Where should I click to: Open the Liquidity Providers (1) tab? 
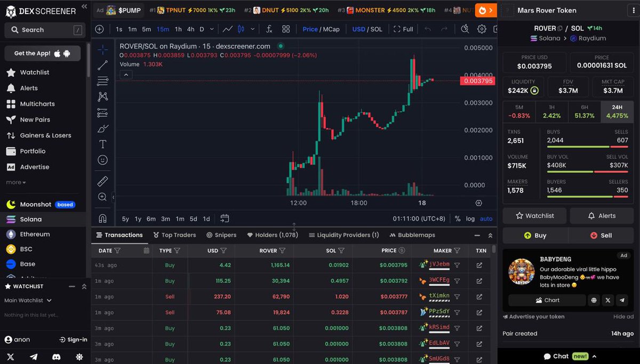[344, 235]
